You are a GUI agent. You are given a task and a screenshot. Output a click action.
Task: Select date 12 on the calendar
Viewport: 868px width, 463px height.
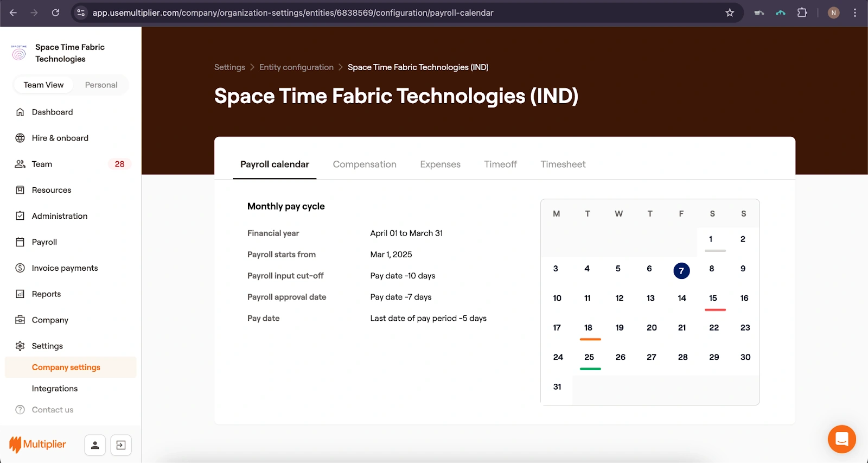(x=620, y=298)
